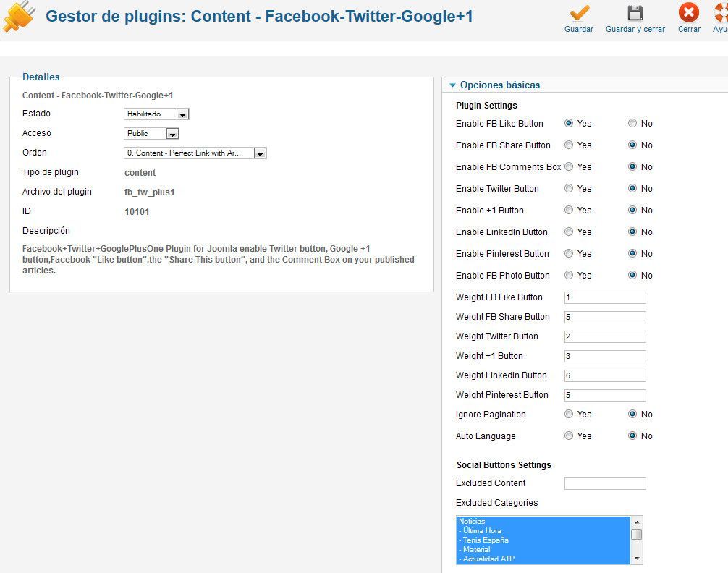Select Tenis España category entry
The width and height of the screenshot is (728, 573).
pos(543,540)
